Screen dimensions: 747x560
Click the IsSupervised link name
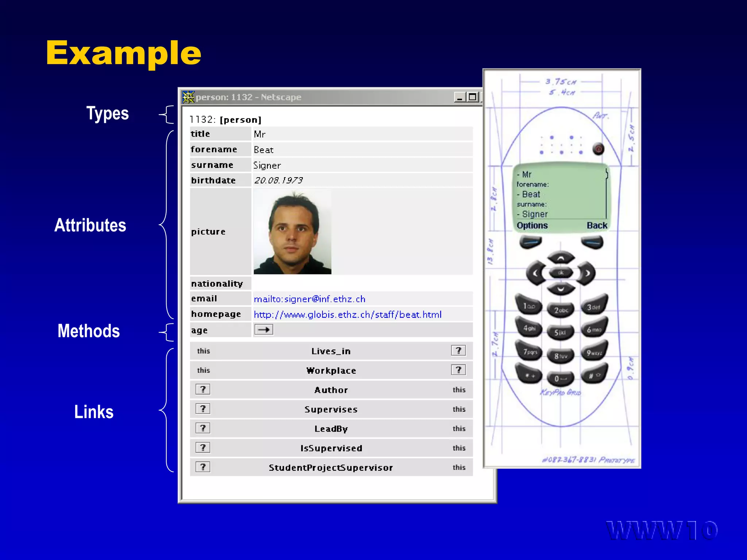pos(331,448)
